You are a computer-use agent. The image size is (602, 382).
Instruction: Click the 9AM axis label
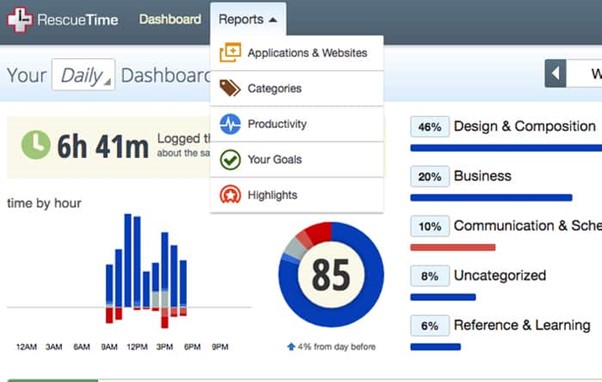click(109, 347)
